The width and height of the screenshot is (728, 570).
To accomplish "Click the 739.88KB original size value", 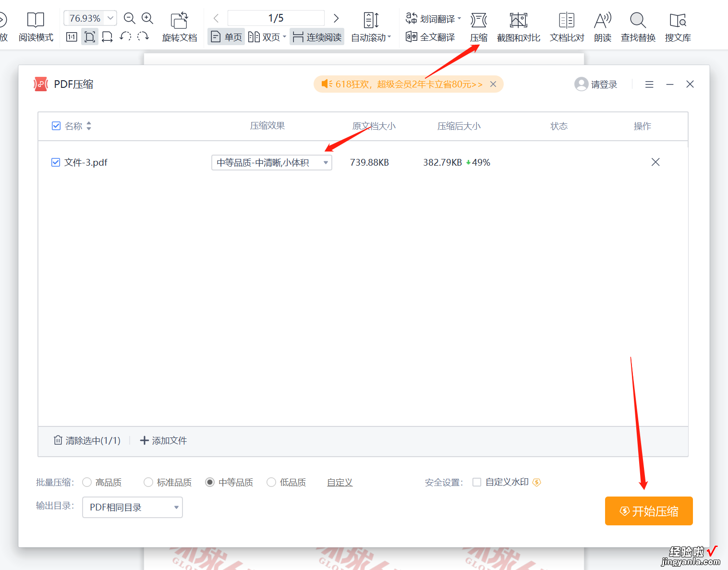I will (x=369, y=162).
